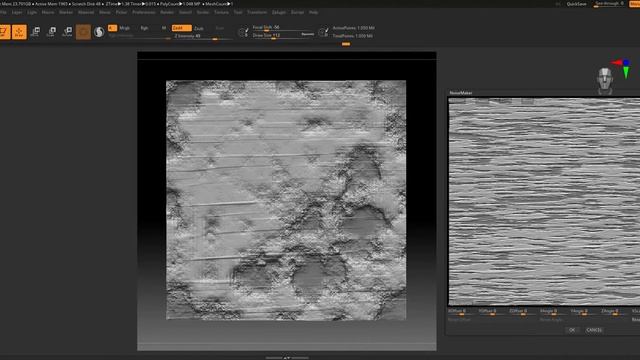This screenshot has height=360, width=640.
Task: Adjust the ZOffset slider in NoiseMaker
Action: tap(523, 312)
